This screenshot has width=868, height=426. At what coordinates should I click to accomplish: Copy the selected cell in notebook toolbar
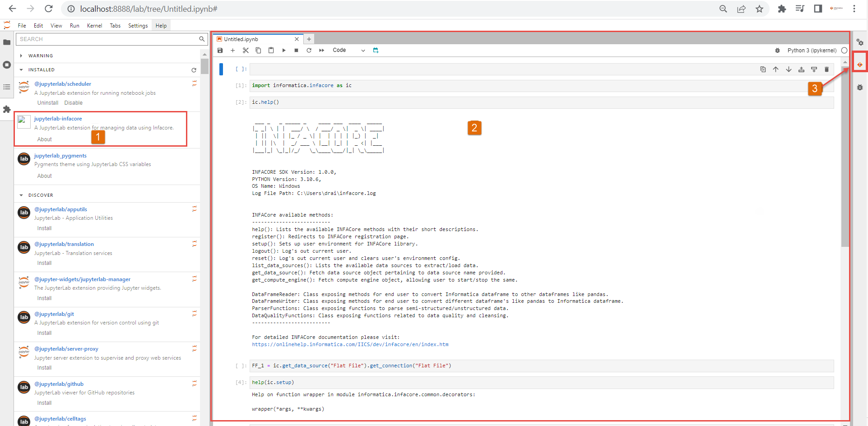(258, 51)
